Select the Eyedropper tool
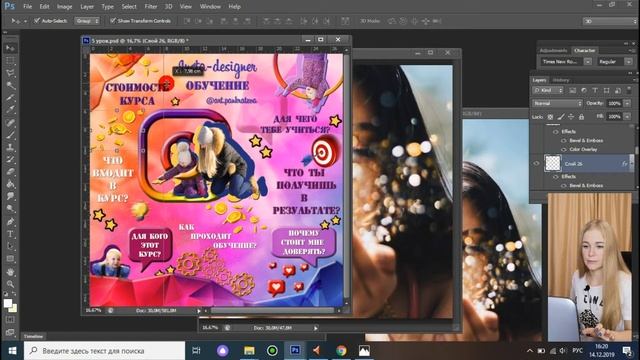The height and width of the screenshot is (360, 640). point(10,110)
